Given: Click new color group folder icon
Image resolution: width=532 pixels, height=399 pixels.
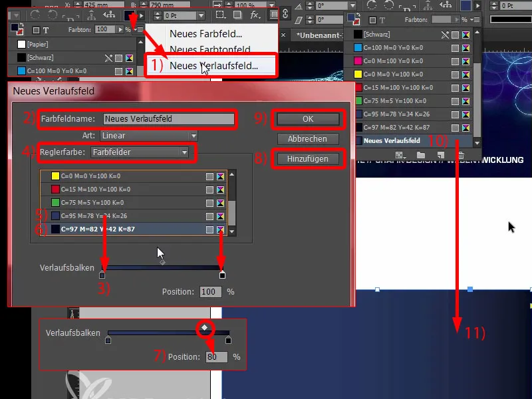Looking at the screenshot, I should tap(421, 156).
